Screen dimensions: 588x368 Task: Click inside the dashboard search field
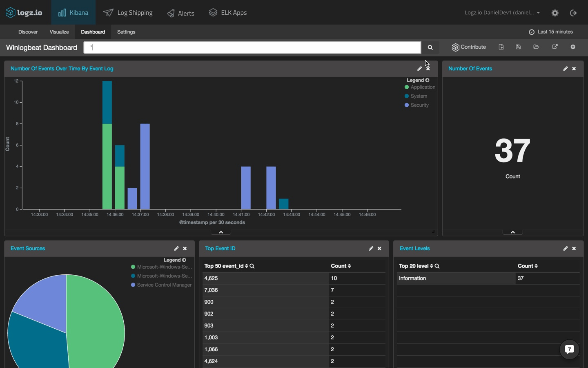(251, 47)
